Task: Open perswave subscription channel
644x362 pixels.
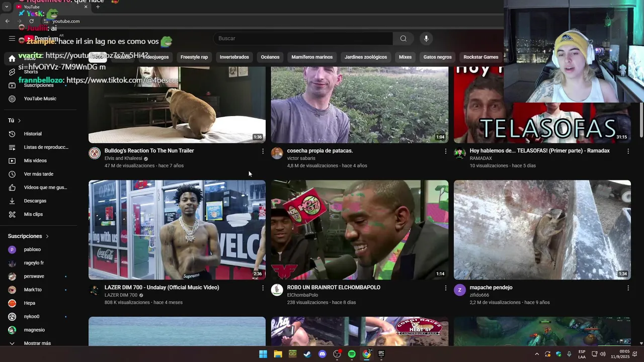Action: click(x=38, y=276)
